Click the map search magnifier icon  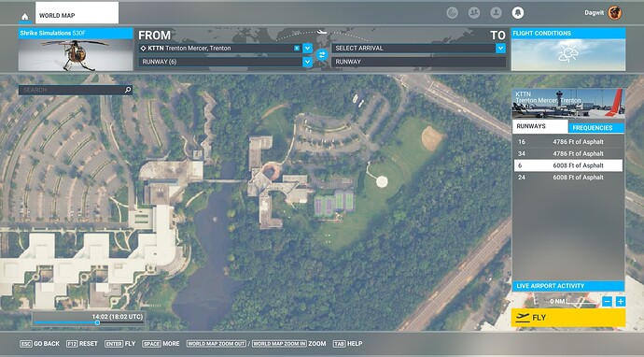pos(128,90)
